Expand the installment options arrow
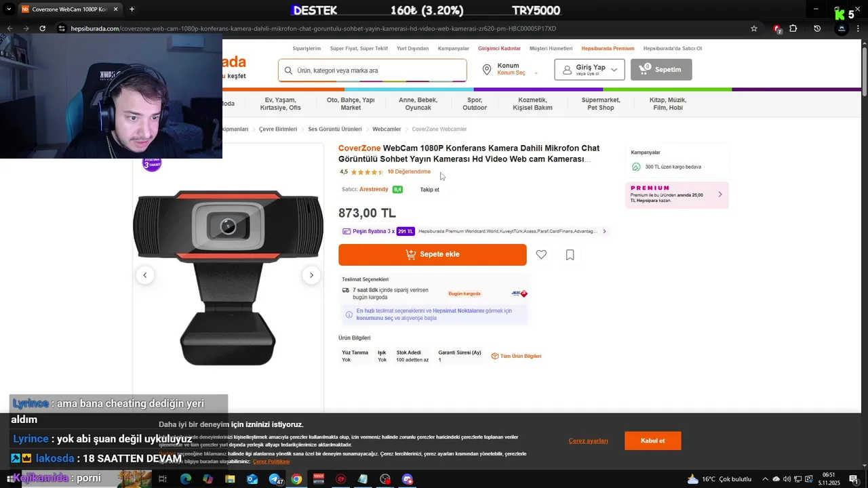The image size is (868, 488). tap(604, 232)
